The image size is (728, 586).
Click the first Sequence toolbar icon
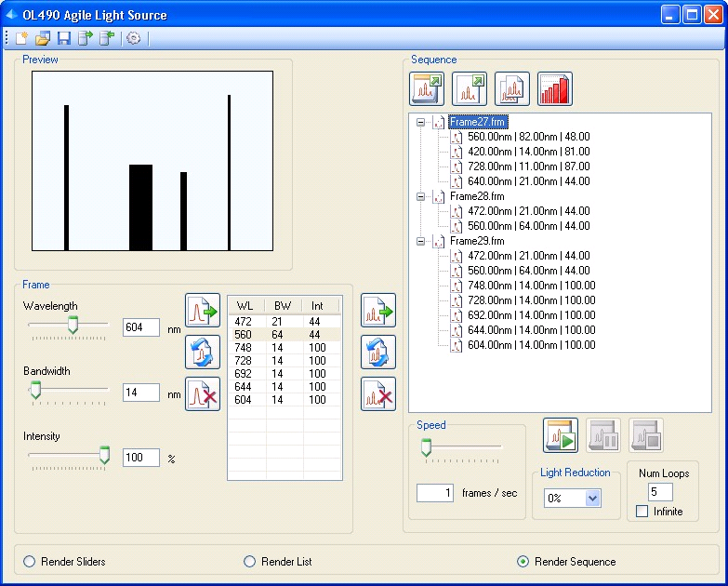[427, 88]
